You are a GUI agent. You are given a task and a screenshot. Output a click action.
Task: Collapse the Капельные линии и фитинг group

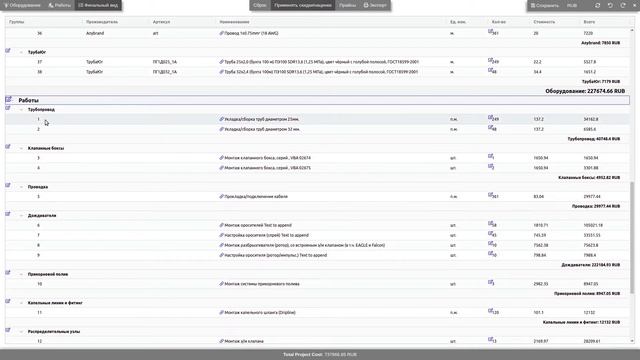click(x=21, y=303)
